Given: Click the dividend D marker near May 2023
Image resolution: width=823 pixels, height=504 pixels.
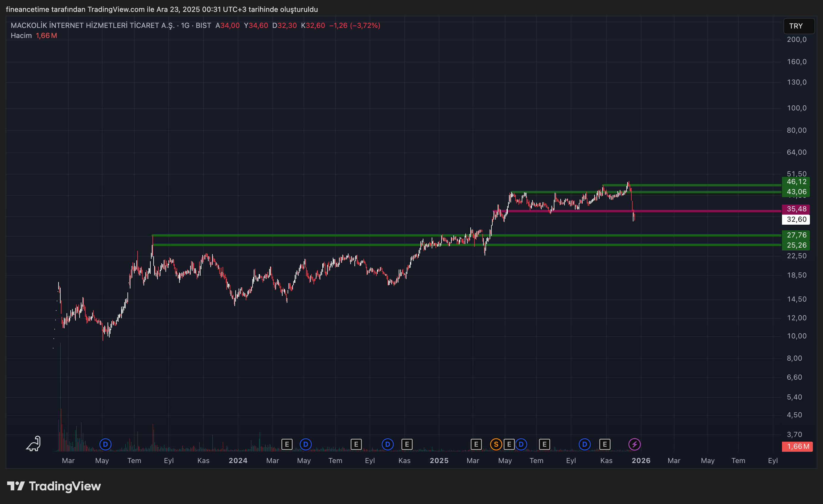Looking at the screenshot, I should pos(105,444).
